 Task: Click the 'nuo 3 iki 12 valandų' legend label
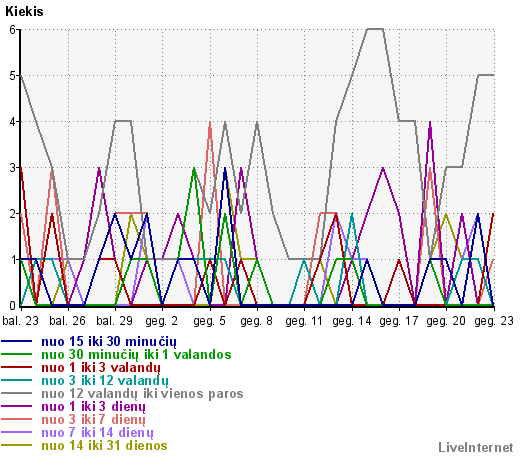(105, 381)
